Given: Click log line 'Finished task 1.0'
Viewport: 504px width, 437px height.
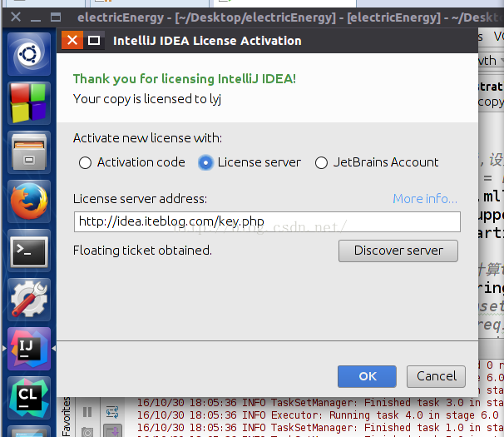Looking at the screenshot, I should [x=320, y=428].
